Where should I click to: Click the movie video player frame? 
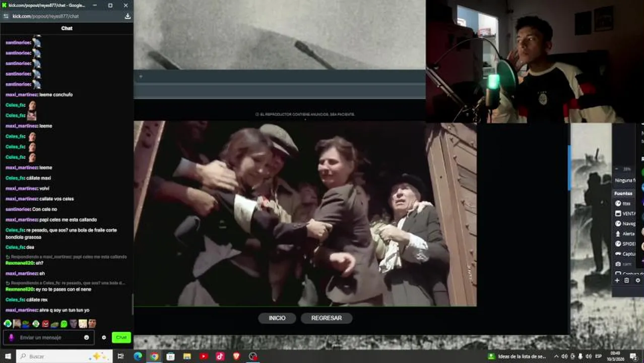[x=305, y=213]
